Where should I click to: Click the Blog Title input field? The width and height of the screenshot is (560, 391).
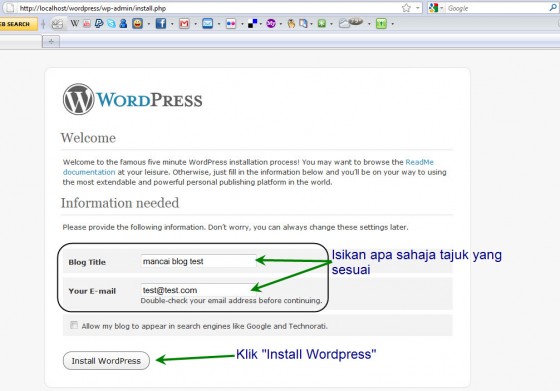pyautogui.click(x=199, y=261)
